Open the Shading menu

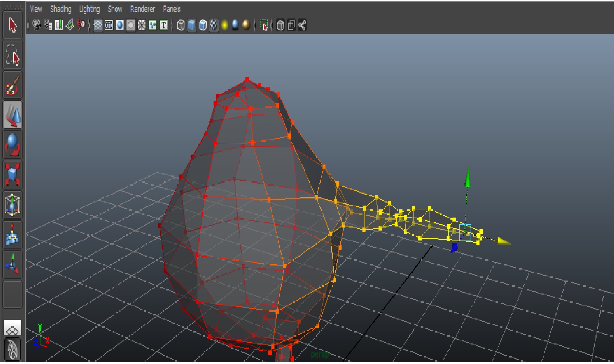(x=61, y=9)
